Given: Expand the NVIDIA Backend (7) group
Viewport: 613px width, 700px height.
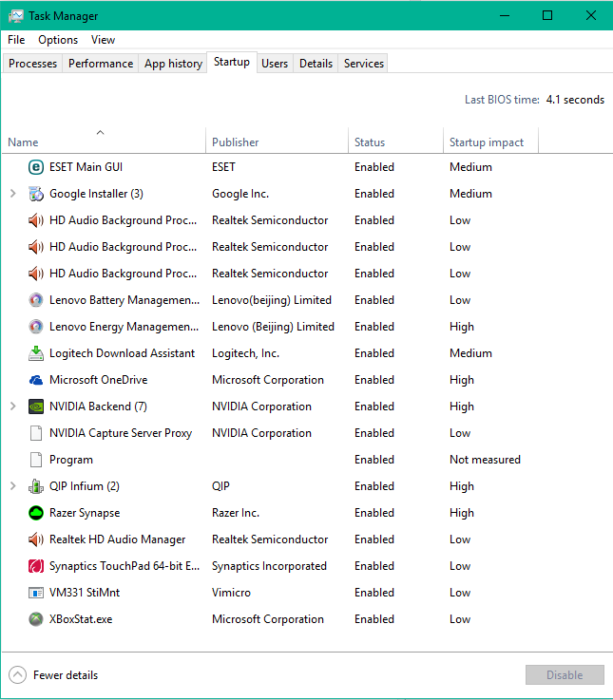Looking at the screenshot, I should coord(13,407).
